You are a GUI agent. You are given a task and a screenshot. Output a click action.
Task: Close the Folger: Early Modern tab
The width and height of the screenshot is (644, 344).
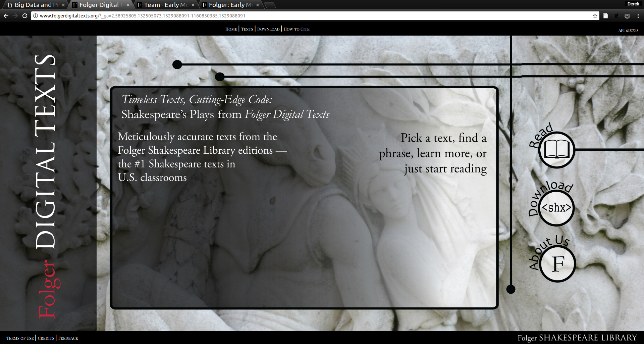(x=258, y=5)
